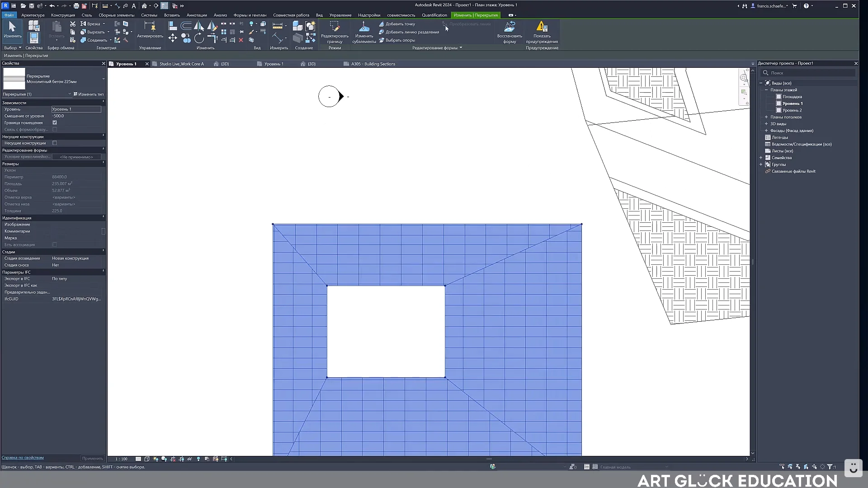Select Добавить точку tool
Image resolution: width=868 pixels, height=488 pixels.
[397, 24]
